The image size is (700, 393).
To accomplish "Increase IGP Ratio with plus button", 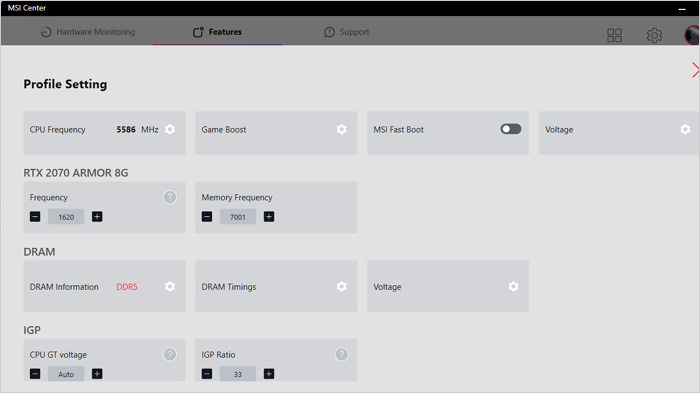I will [x=269, y=374].
